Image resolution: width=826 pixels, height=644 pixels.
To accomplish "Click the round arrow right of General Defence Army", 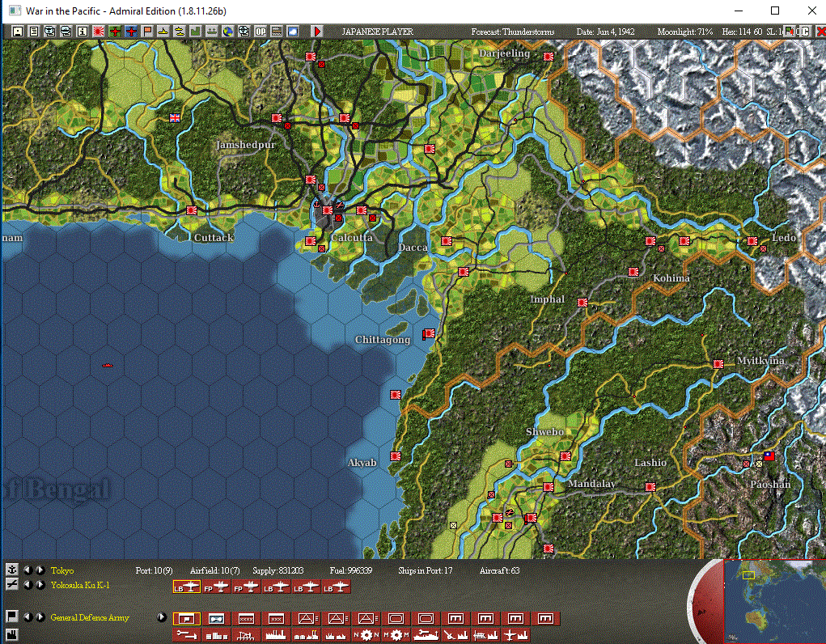I will pyautogui.click(x=162, y=617).
